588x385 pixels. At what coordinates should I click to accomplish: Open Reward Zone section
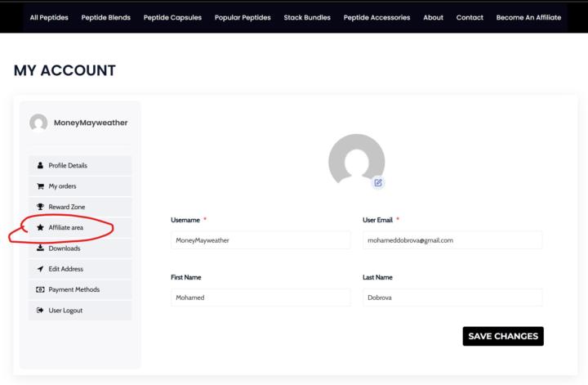pos(80,207)
